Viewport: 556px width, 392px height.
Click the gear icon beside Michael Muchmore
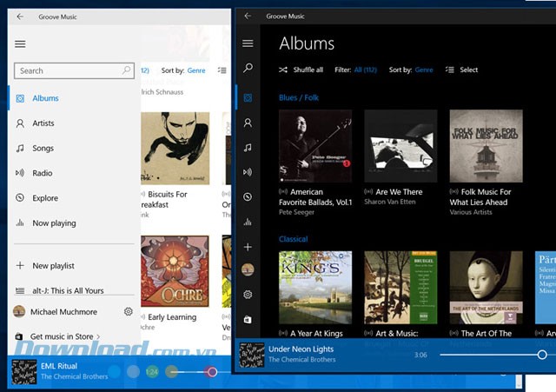(x=129, y=312)
